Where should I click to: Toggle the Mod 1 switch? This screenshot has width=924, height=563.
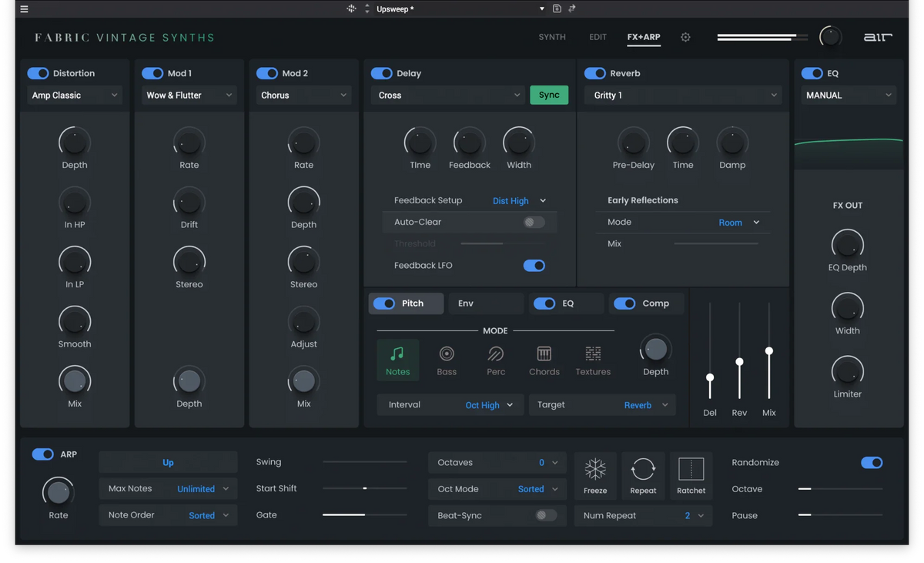(x=152, y=73)
